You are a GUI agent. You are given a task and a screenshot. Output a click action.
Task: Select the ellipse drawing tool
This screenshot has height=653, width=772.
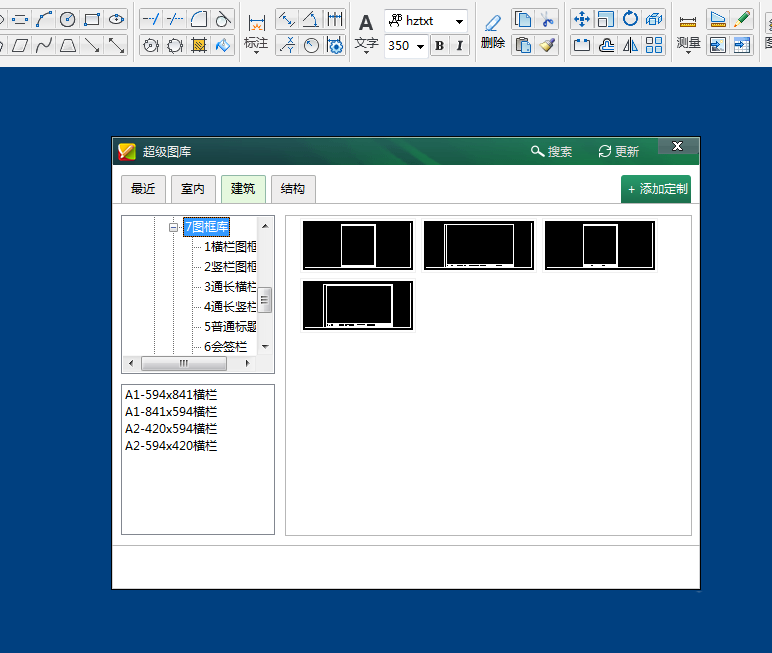click(x=116, y=20)
